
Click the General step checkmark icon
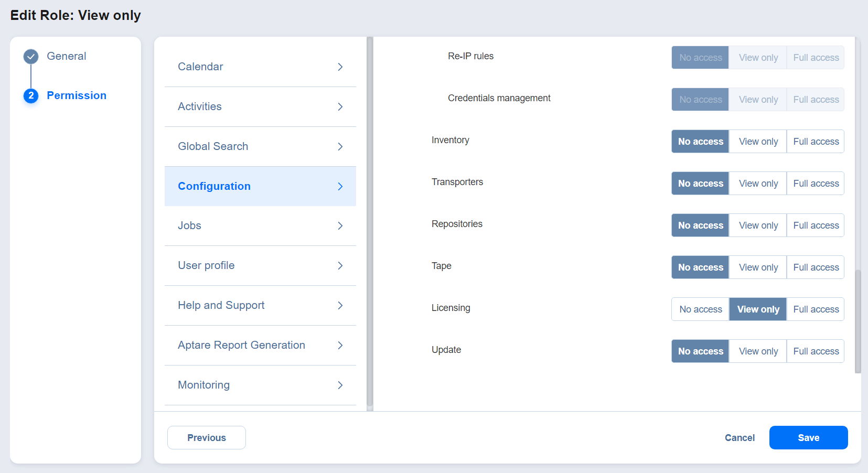[31, 56]
